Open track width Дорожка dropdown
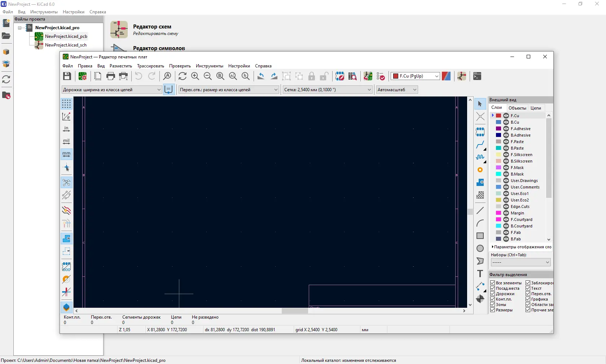 coord(111,90)
